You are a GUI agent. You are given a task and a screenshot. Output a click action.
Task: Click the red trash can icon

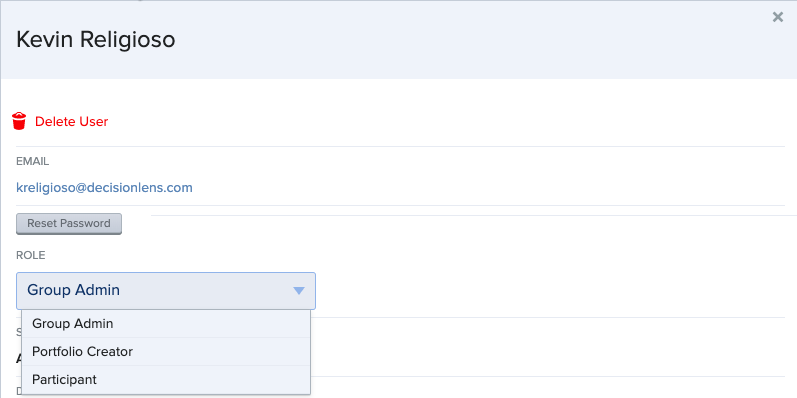(x=19, y=121)
